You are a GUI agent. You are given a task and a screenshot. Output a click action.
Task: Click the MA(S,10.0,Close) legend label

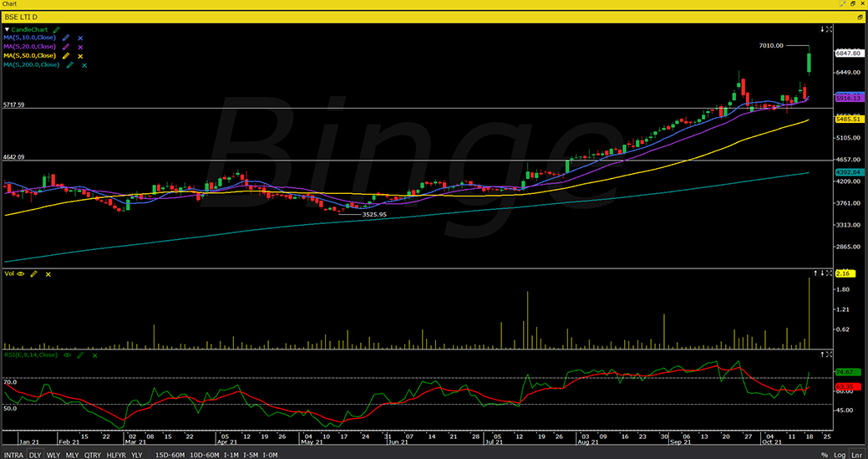[x=30, y=38]
